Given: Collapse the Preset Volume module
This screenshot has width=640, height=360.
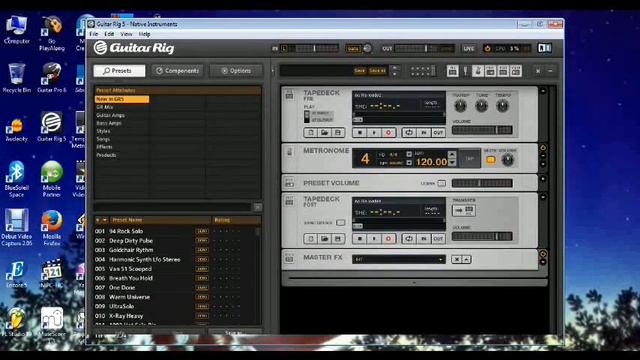Looking at the screenshot, I should pyautogui.click(x=543, y=178).
